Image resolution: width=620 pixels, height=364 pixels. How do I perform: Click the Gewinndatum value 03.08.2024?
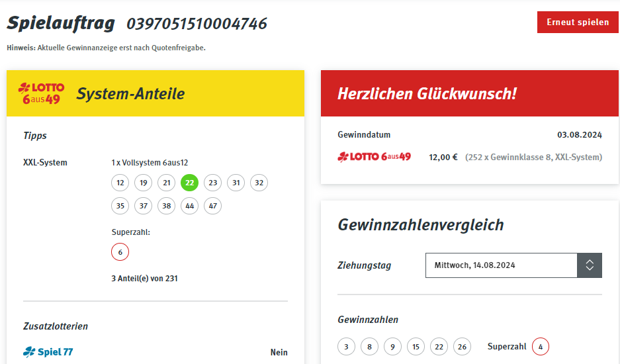pos(580,135)
